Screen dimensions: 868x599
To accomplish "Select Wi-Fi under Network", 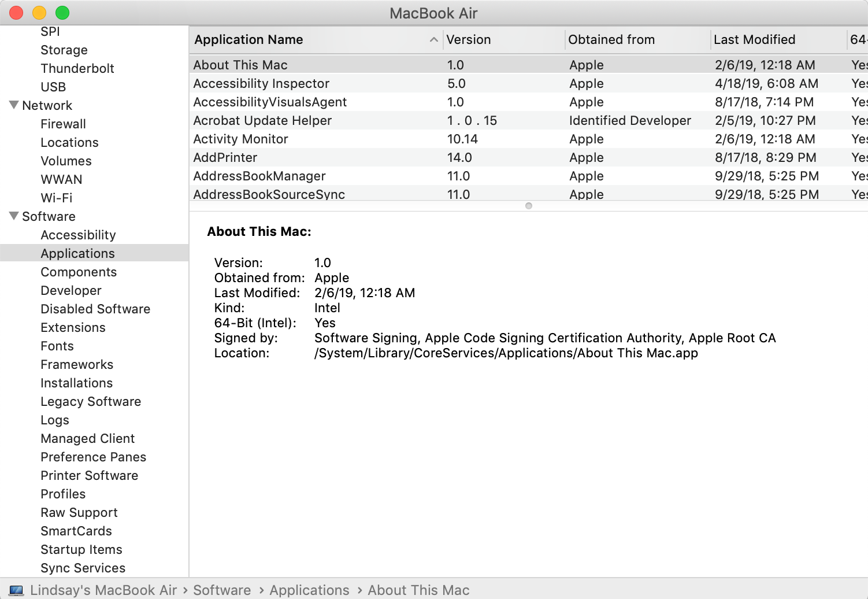I will click(57, 198).
